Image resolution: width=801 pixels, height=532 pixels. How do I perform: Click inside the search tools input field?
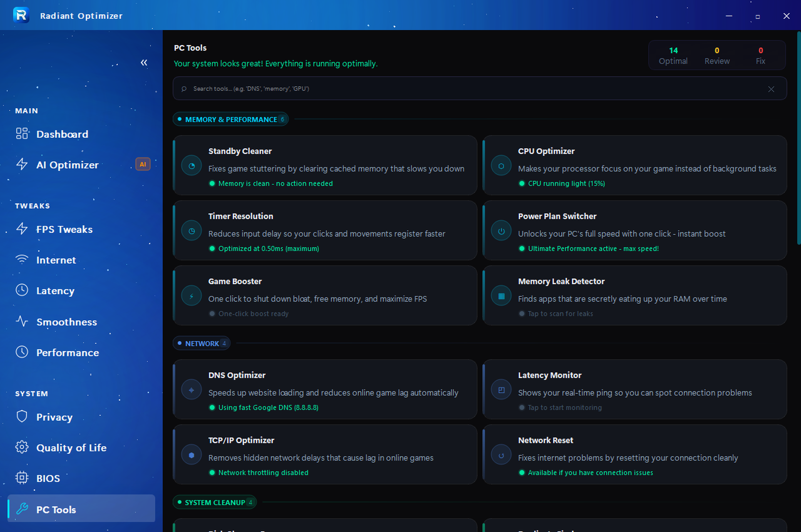[407, 88]
